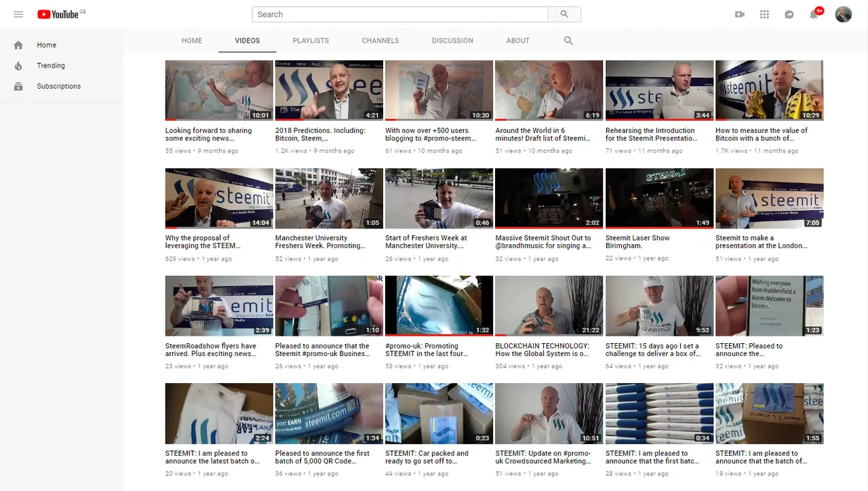This screenshot has width=868, height=491.
Task: Open the Subscriptions link in sidebar
Action: pos(59,86)
